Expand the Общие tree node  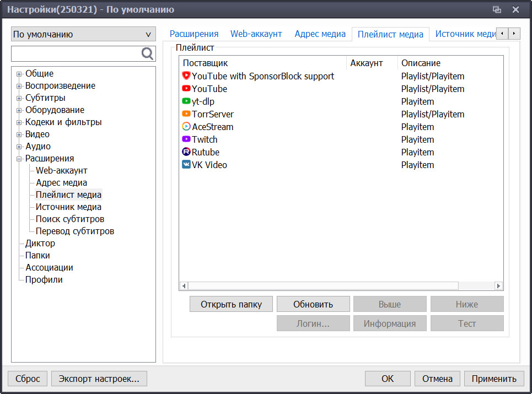click(19, 74)
